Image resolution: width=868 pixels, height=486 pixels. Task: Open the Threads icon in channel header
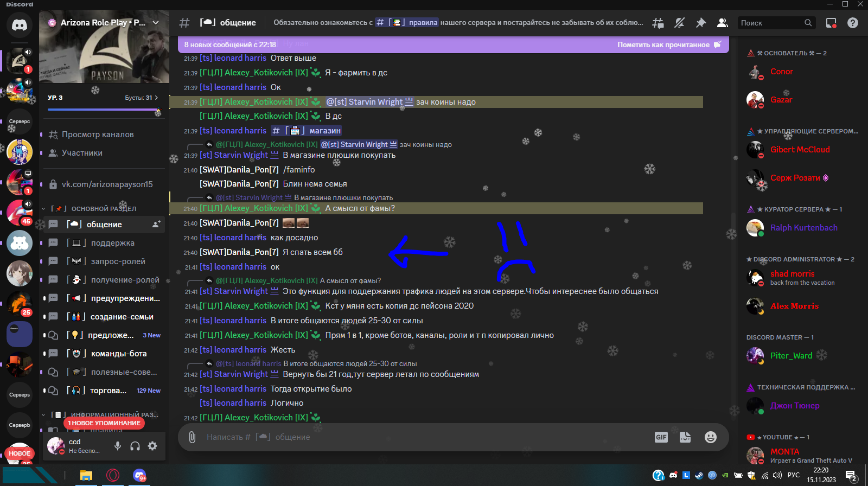coord(658,23)
